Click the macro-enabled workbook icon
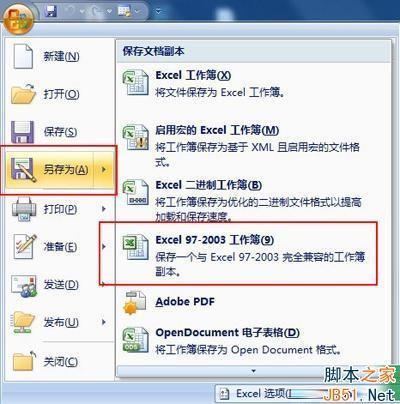Screen dimensions: 400x404 pyautogui.click(x=136, y=137)
